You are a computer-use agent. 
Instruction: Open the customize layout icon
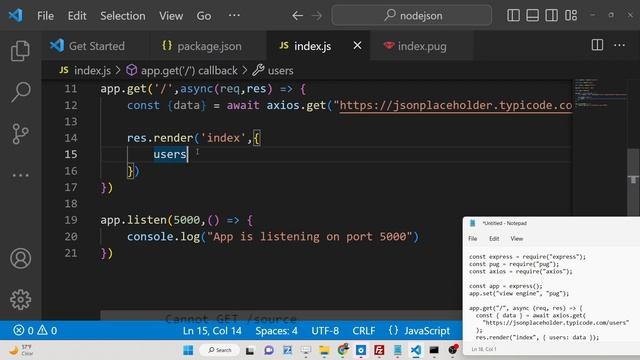tap(571, 16)
